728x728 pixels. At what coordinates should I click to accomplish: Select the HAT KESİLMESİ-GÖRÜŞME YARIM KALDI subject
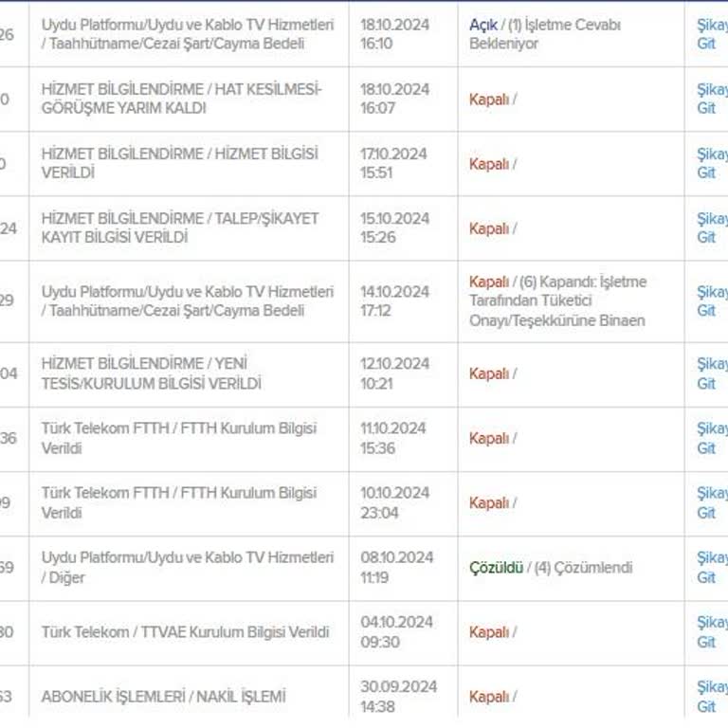point(181,99)
